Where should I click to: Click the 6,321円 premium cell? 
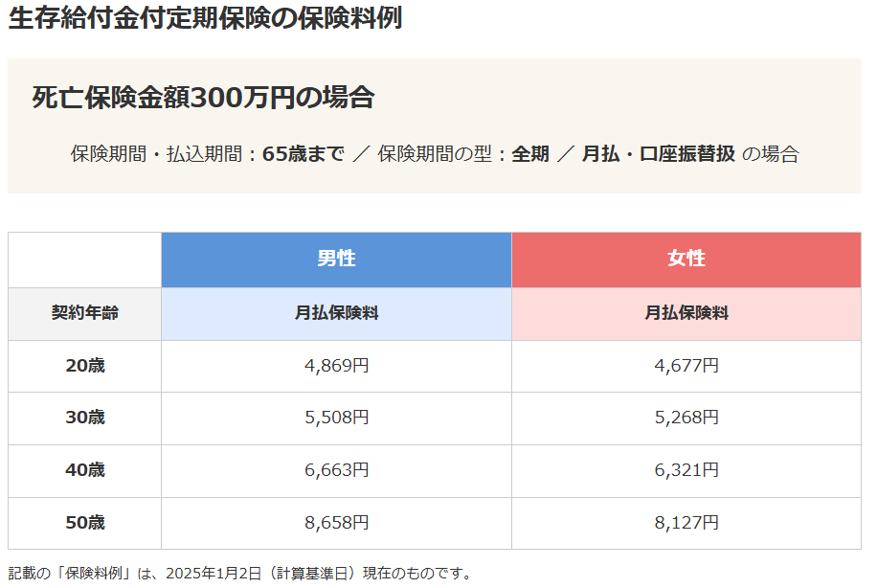[x=686, y=470]
